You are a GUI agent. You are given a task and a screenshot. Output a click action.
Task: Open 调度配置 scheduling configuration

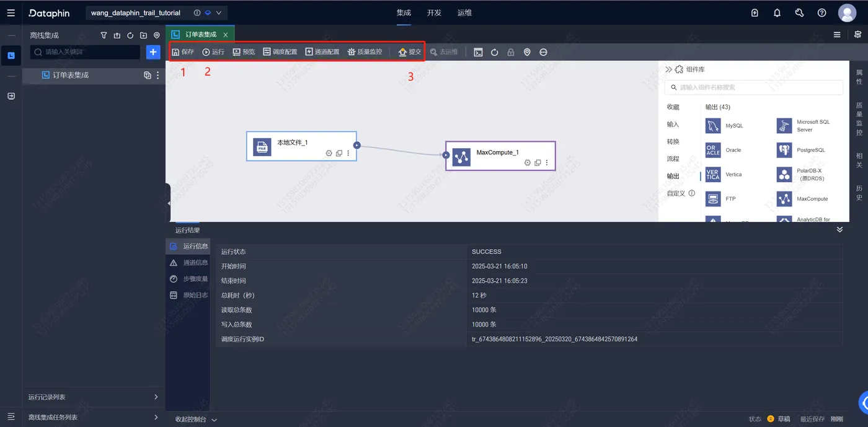pos(280,52)
